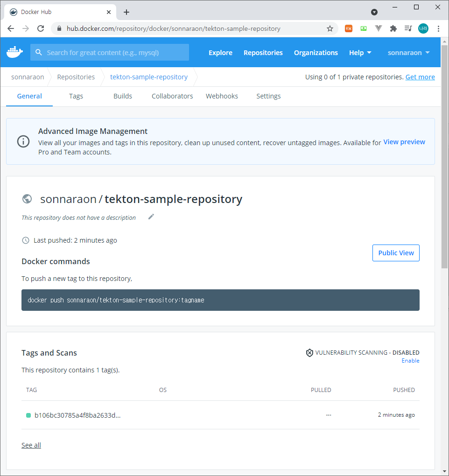Image resolution: width=449 pixels, height=476 pixels.
Task: Click sonnaraon in the breadcrumb
Action: coord(28,77)
